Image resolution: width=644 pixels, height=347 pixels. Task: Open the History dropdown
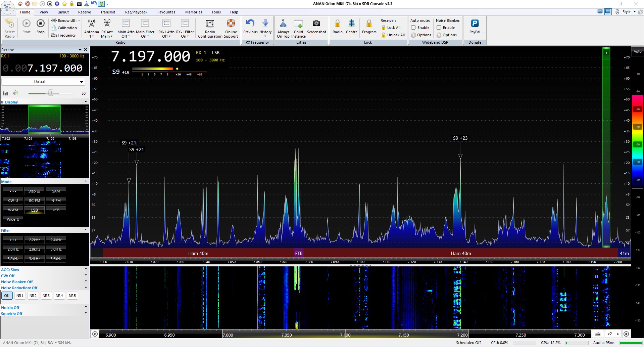[265, 28]
